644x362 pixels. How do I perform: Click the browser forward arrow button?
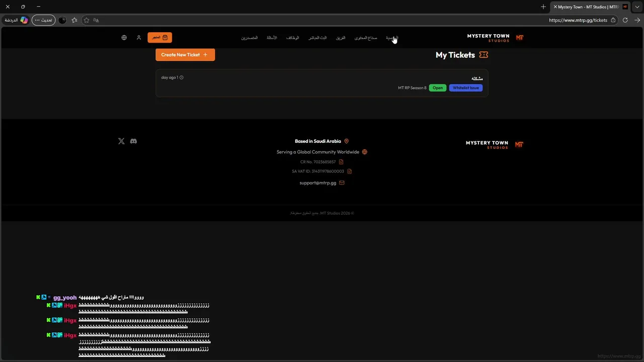click(637, 20)
